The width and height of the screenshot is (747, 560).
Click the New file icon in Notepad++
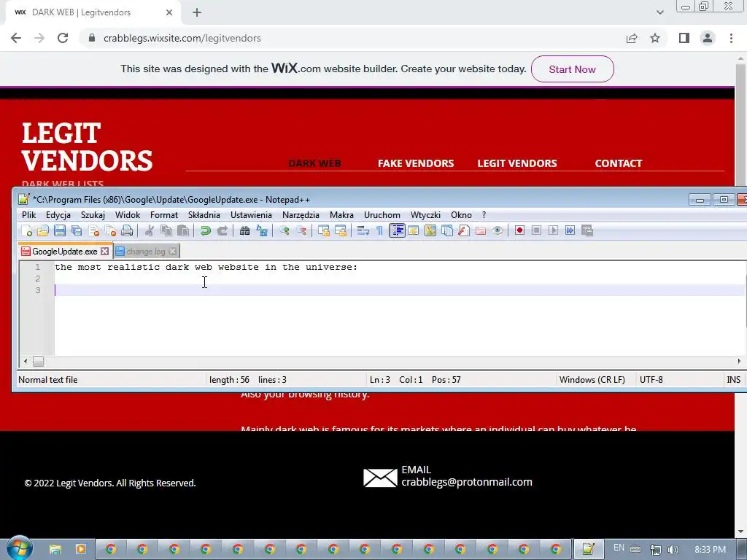coord(27,231)
